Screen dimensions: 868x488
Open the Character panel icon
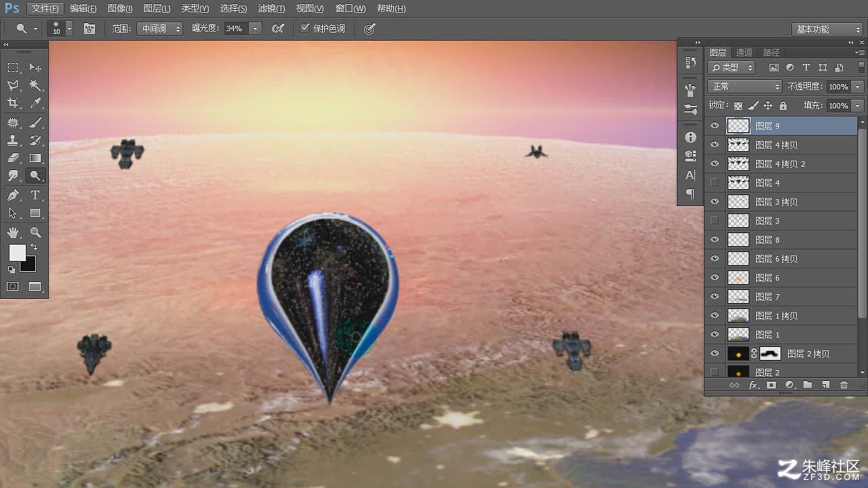coord(690,175)
